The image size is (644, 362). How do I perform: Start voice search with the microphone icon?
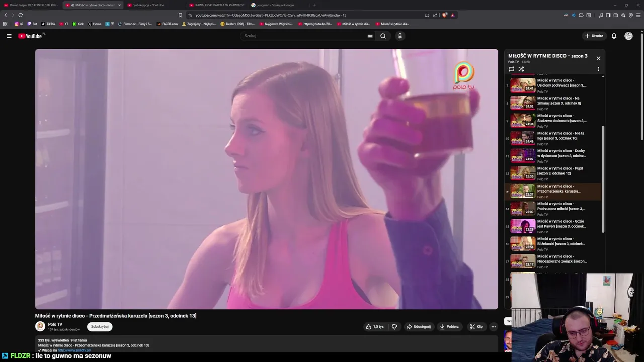[400, 36]
